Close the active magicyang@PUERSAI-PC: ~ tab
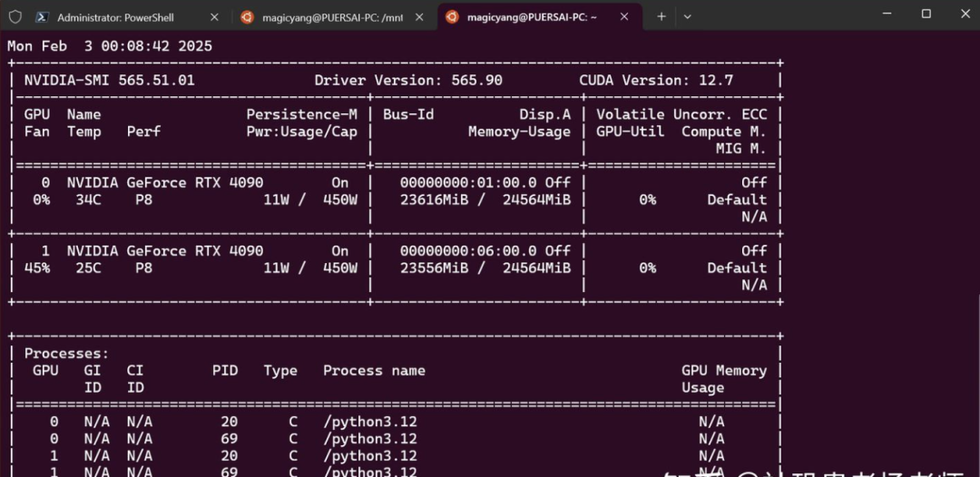 tap(624, 17)
